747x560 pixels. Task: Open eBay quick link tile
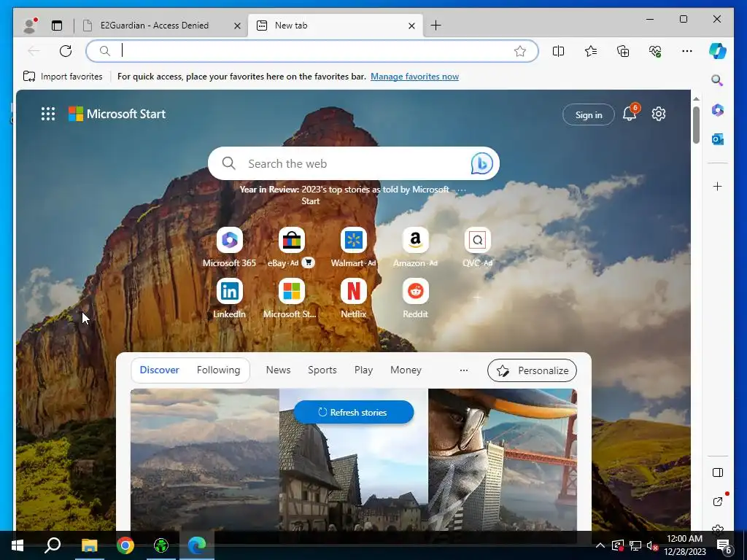(292, 246)
